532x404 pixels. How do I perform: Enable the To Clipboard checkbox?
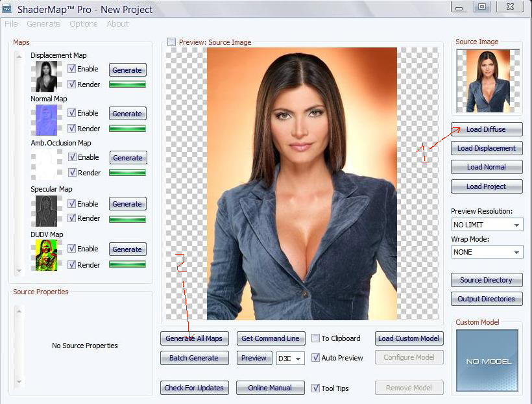click(315, 338)
